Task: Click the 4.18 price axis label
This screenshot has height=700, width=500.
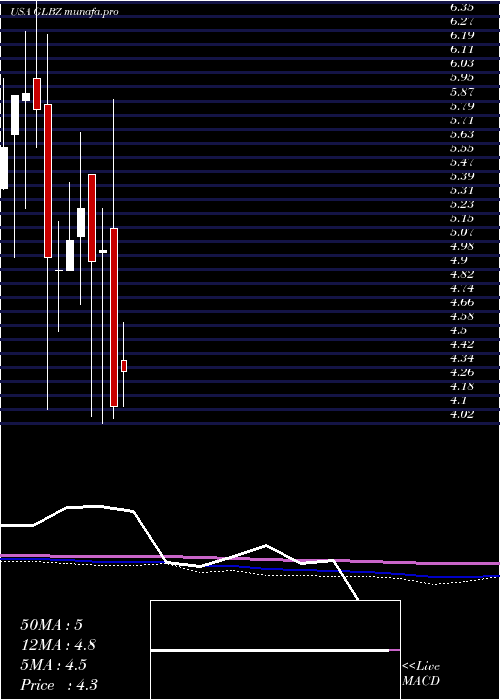Action: pos(462,387)
